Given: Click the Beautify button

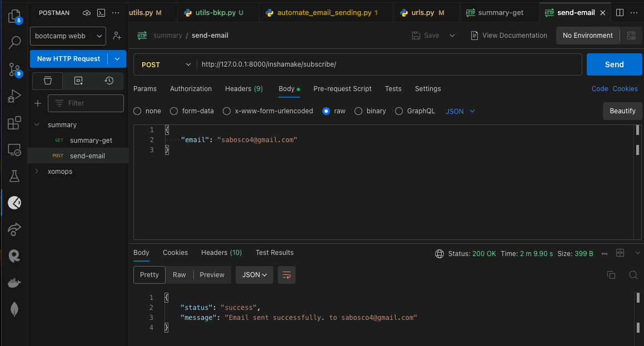Looking at the screenshot, I should coord(622,111).
